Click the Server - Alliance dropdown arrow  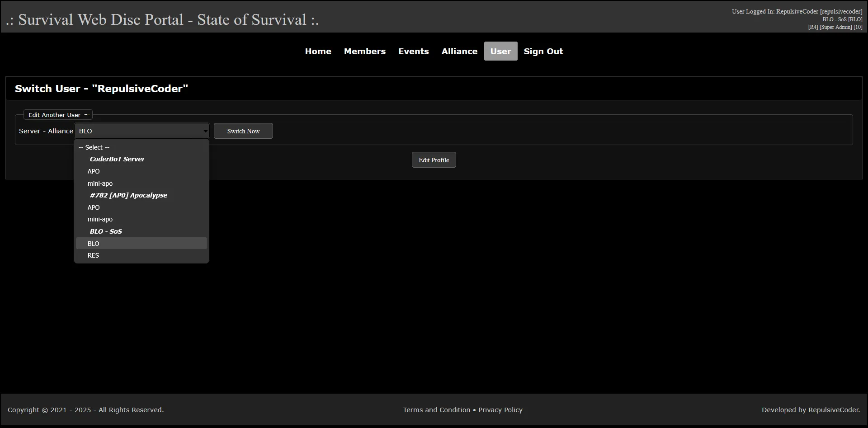click(x=205, y=131)
